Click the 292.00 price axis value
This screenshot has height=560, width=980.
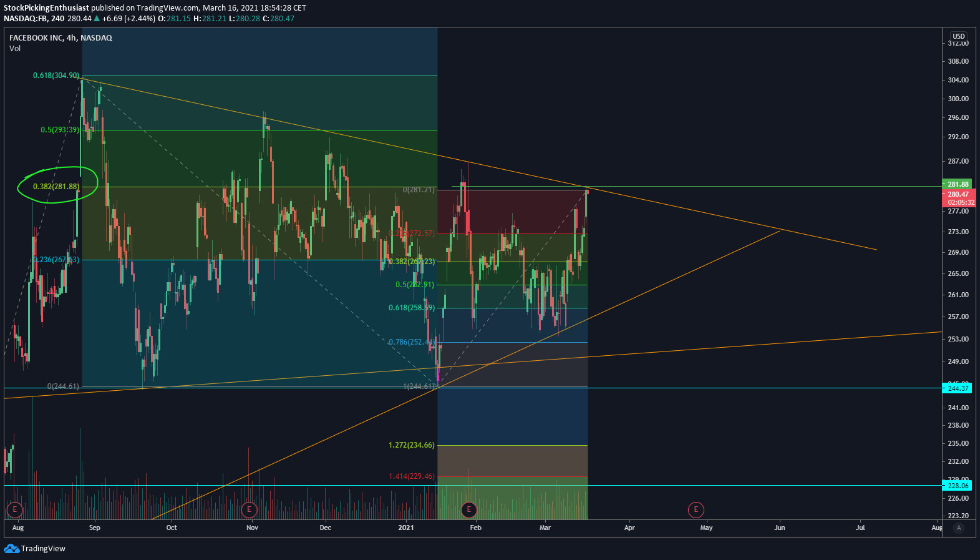(x=958, y=137)
